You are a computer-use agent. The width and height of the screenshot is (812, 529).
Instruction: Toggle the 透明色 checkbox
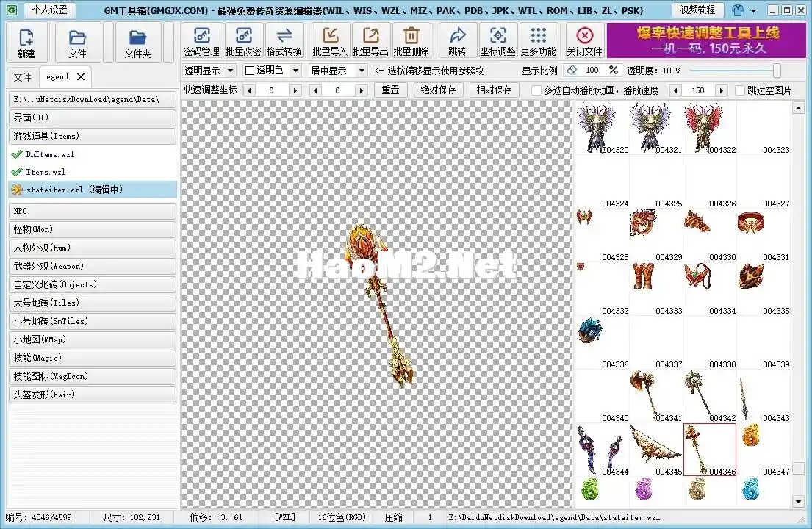pyautogui.click(x=250, y=71)
